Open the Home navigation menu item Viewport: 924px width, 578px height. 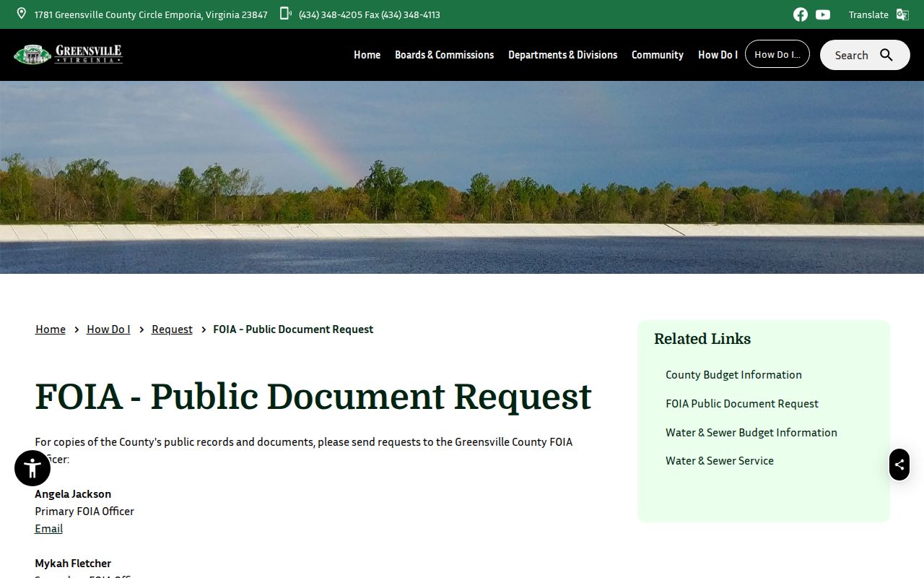(367, 55)
